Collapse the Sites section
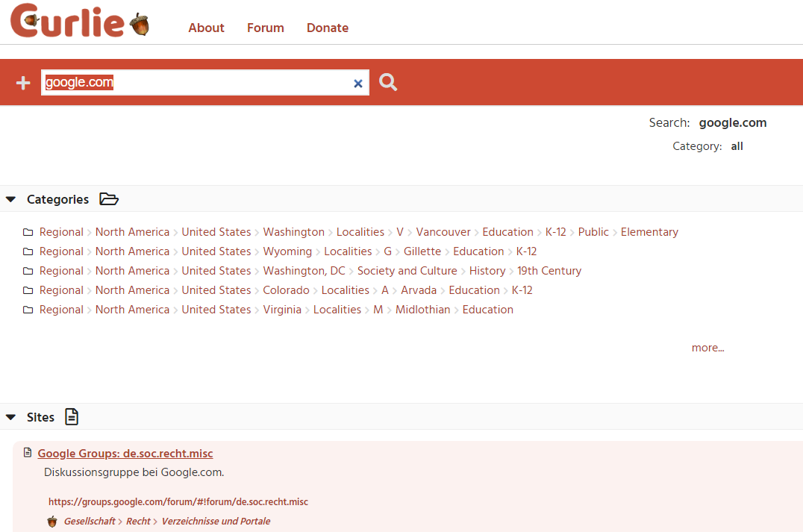The image size is (803, 532). coord(10,417)
